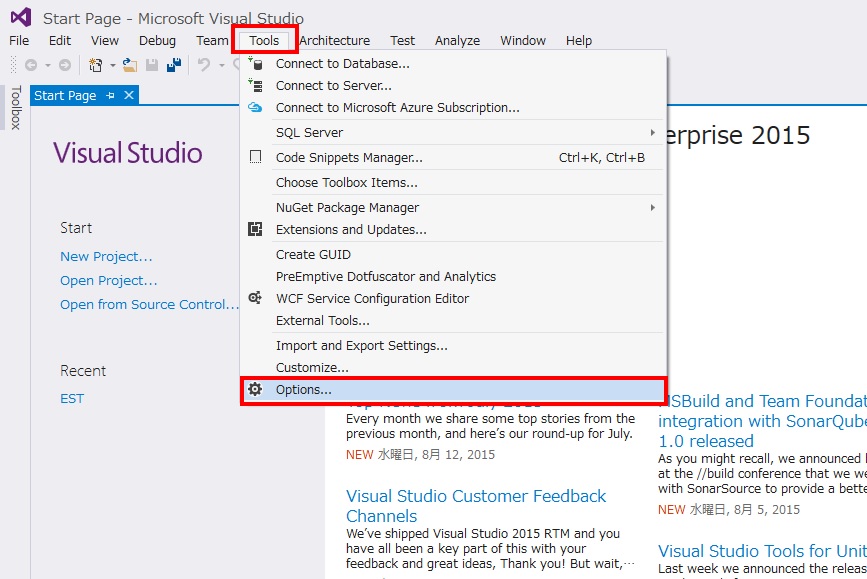Select the Customize menu entry

[x=453, y=368]
